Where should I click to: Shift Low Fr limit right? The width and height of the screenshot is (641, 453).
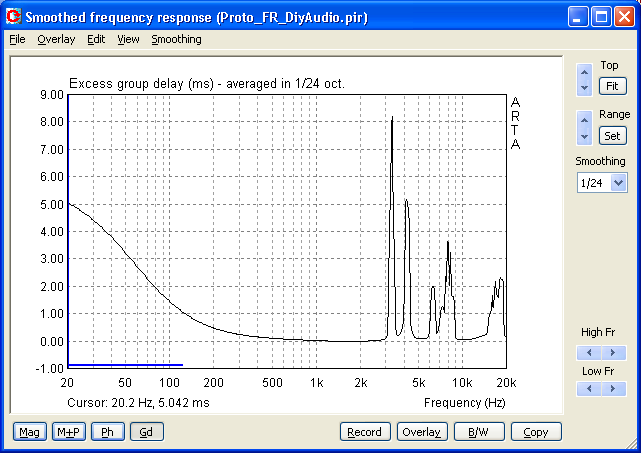click(613, 388)
